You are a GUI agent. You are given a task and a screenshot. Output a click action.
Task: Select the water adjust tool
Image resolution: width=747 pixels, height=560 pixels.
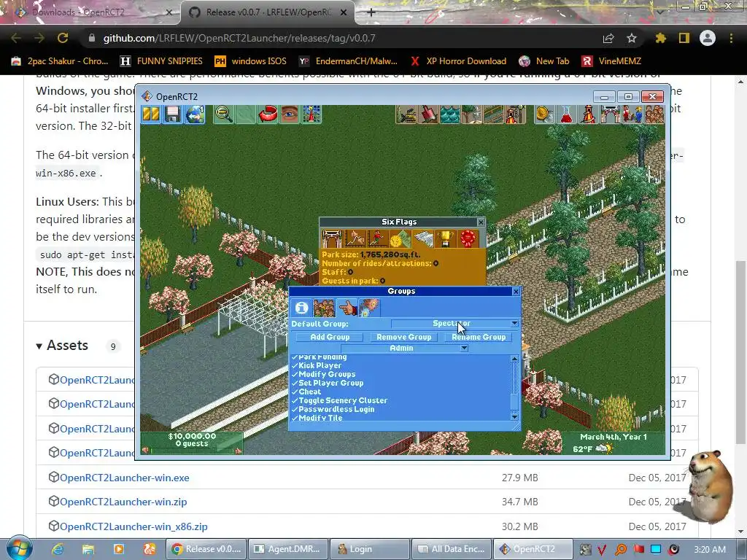(x=449, y=114)
